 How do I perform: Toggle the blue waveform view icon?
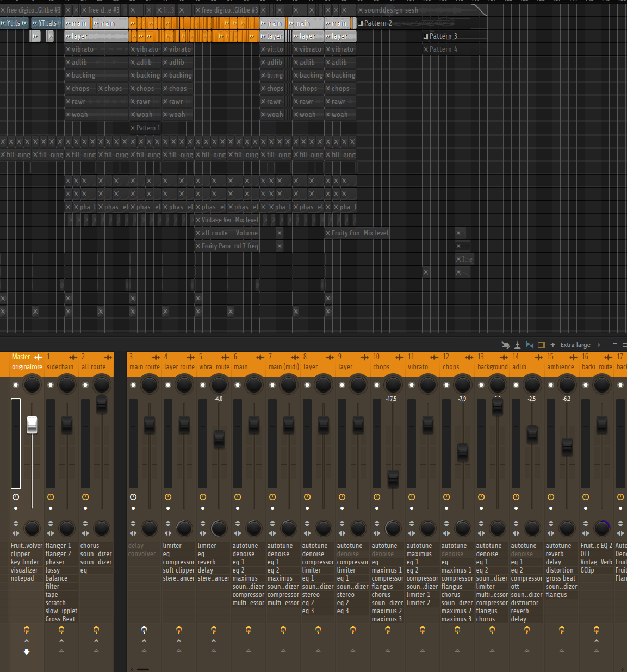click(530, 345)
